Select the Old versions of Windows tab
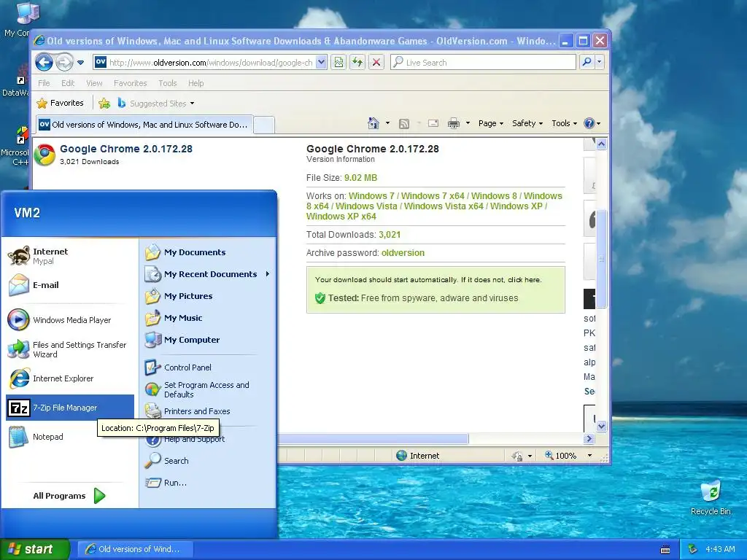 point(144,124)
